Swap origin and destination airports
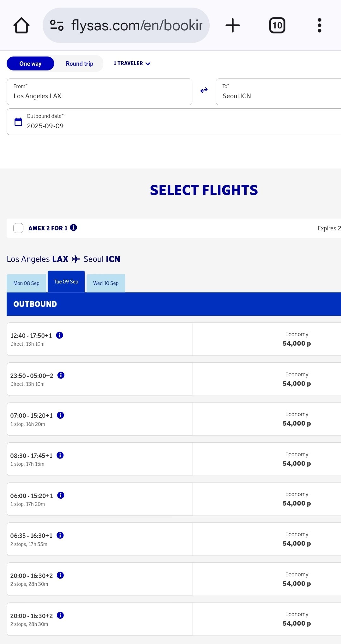 [x=204, y=90]
